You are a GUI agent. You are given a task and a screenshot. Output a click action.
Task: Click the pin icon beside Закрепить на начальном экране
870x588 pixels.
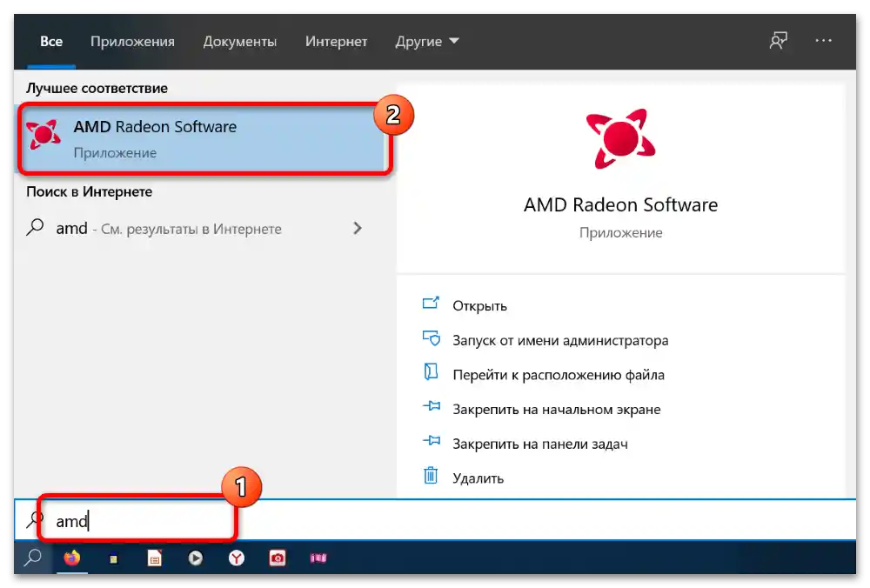coord(432,406)
